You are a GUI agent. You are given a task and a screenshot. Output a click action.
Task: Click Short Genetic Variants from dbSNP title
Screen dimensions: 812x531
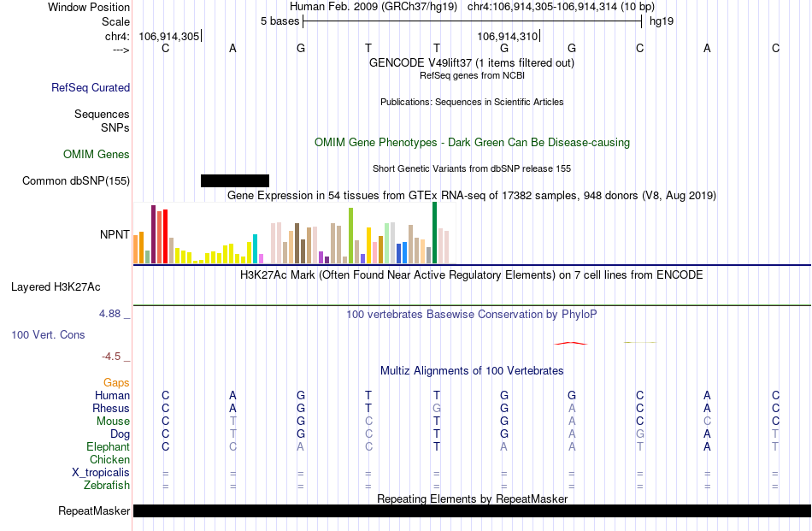[472, 168]
